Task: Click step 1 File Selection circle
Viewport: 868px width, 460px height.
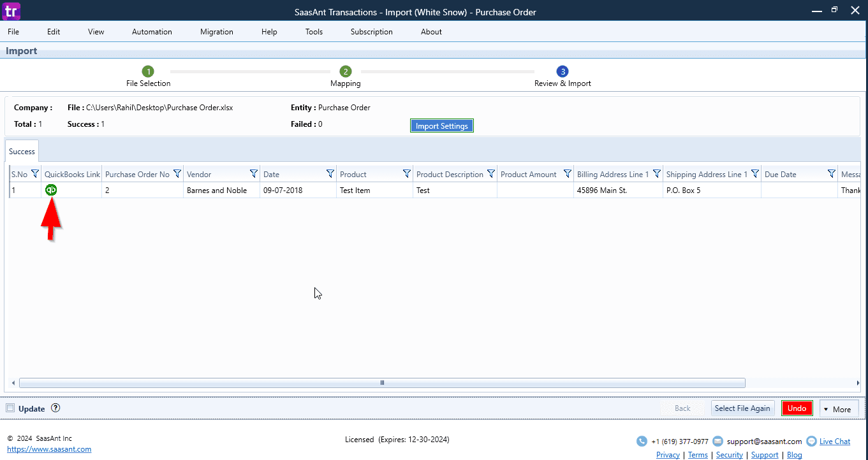Action: tap(148, 71)
